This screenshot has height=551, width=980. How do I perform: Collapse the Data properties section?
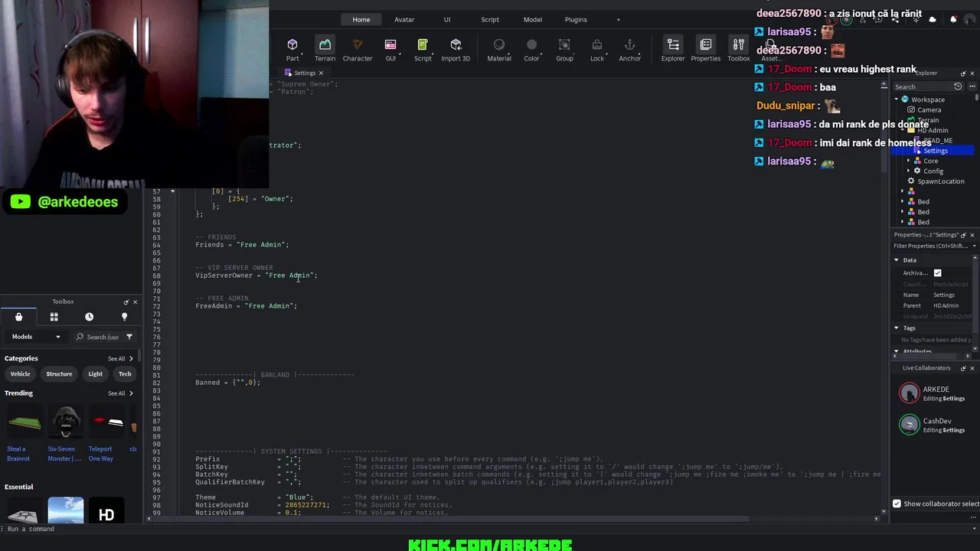(897, 260)
